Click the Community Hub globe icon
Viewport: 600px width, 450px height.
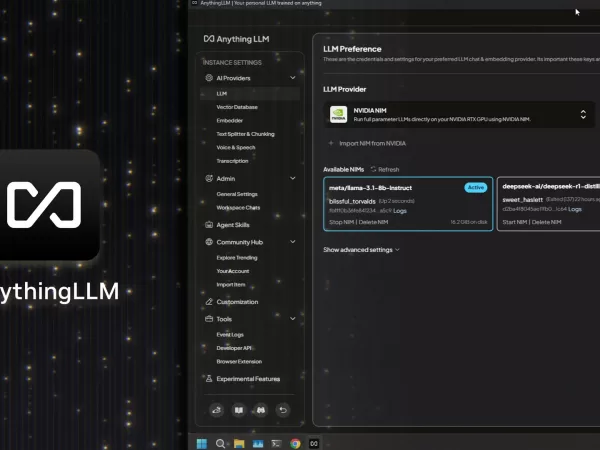tap(209, 242)
